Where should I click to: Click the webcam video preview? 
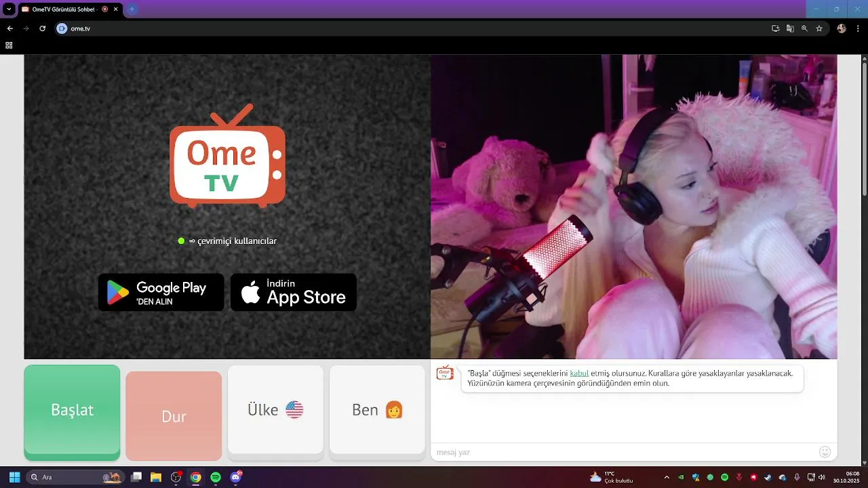[x=633, y=207]
